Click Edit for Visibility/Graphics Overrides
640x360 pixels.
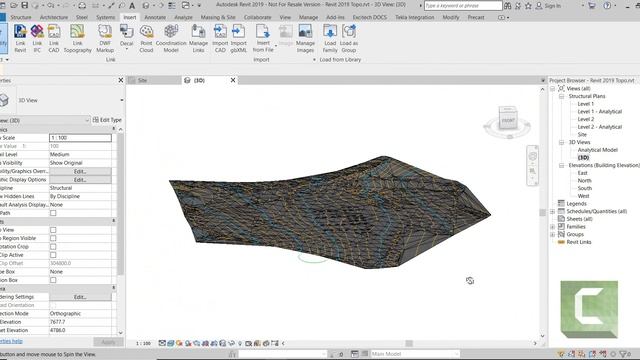[x=80, y=171]
